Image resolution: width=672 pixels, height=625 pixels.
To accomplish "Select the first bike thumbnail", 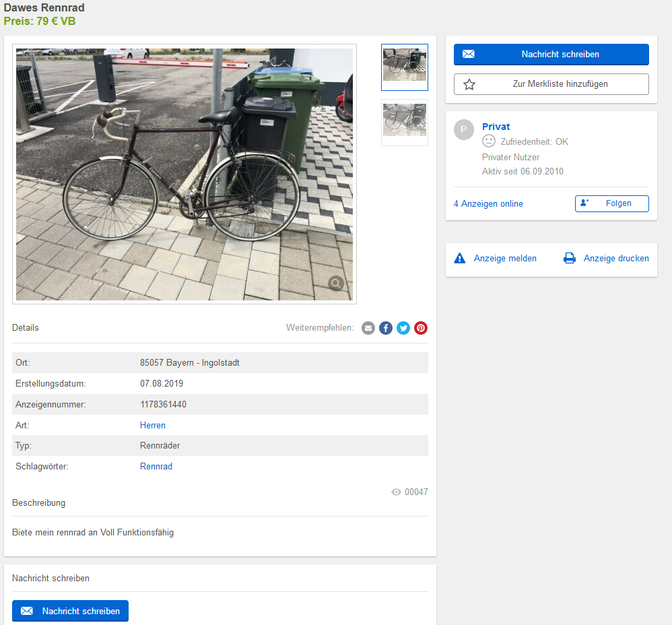I will pos(405,67).
